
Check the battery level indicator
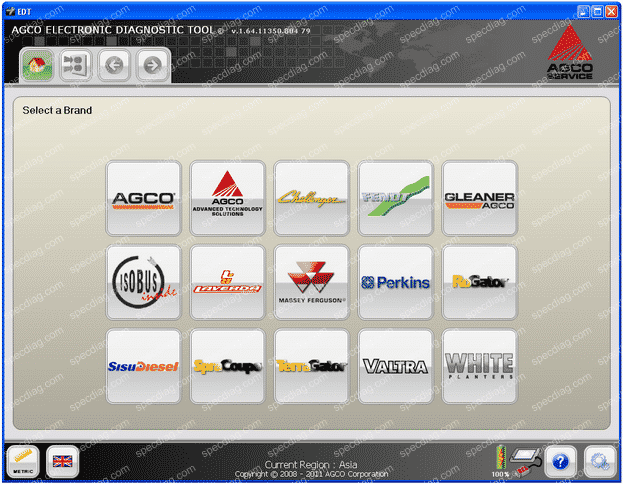(501, 460)
